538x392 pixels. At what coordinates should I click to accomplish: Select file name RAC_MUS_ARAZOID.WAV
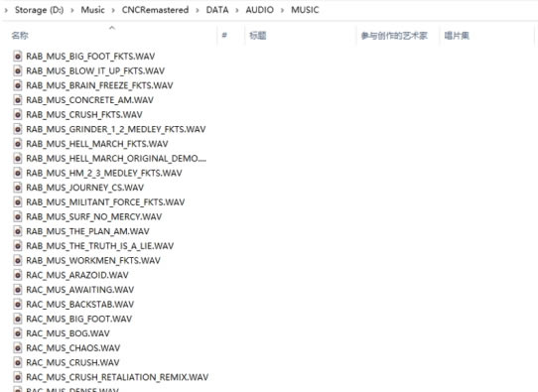[x=77, y=275]
